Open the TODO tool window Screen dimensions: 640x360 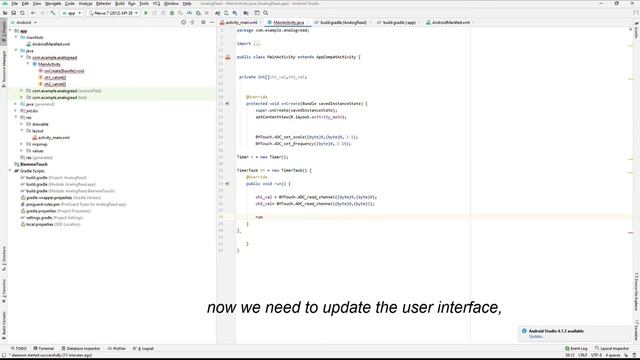(19, 349)
